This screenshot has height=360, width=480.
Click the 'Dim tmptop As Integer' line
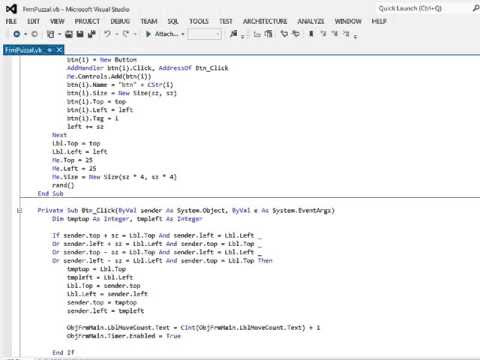pyautogui.click(x=127, y=219)
